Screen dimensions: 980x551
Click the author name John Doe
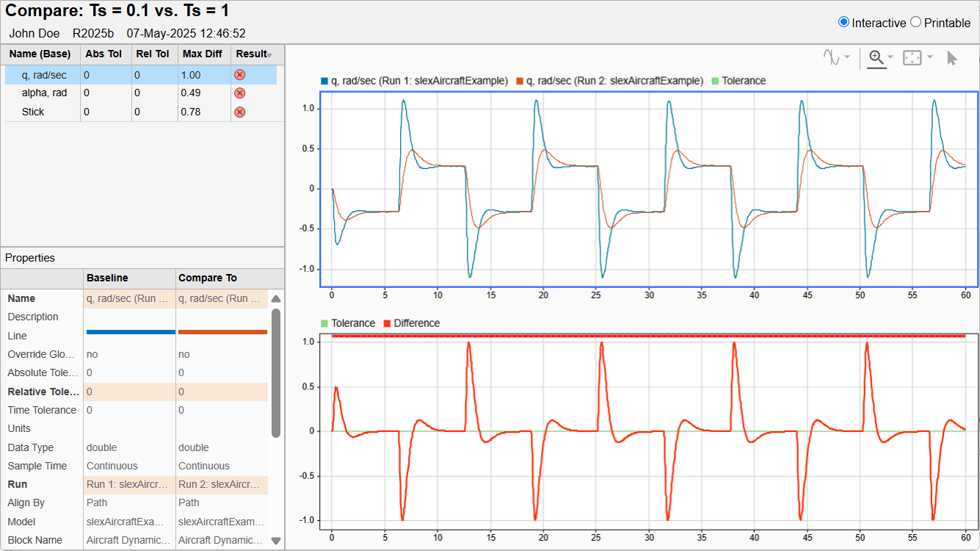click(x=35, y=33)
